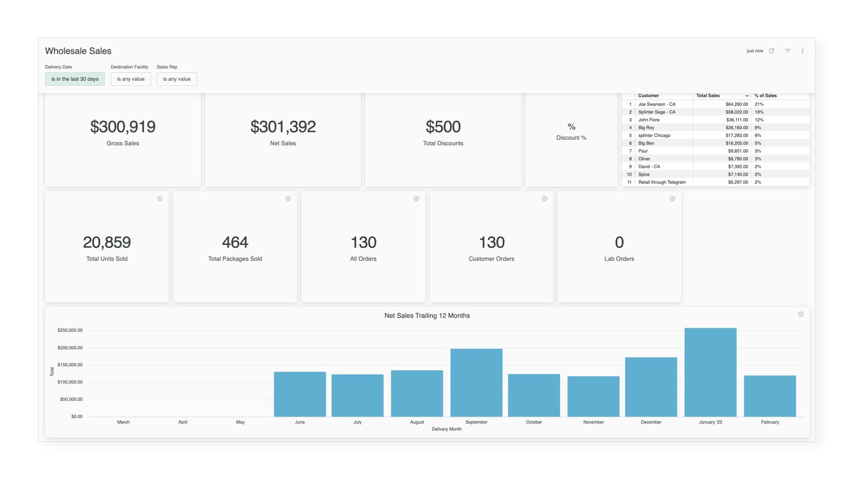Click the explore icon on Lab Orders tile
Screen dimensions: 868x488
[x=672, y=199]
